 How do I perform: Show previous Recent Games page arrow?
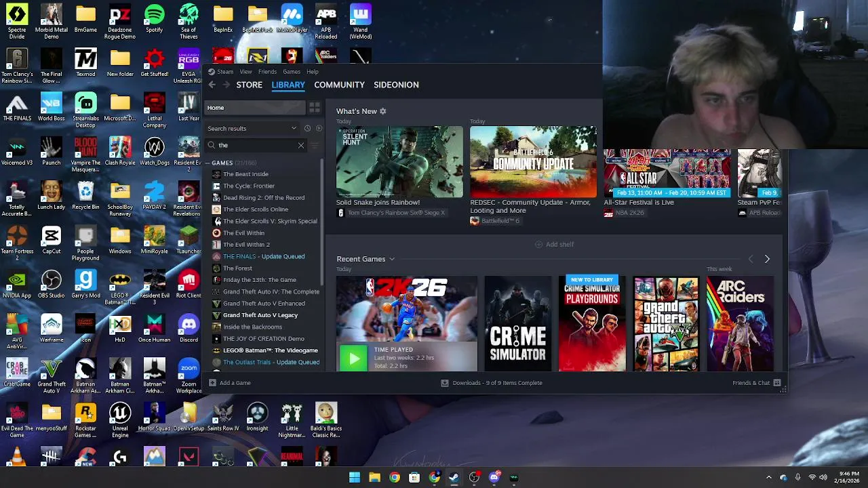(x=751, y=259)
